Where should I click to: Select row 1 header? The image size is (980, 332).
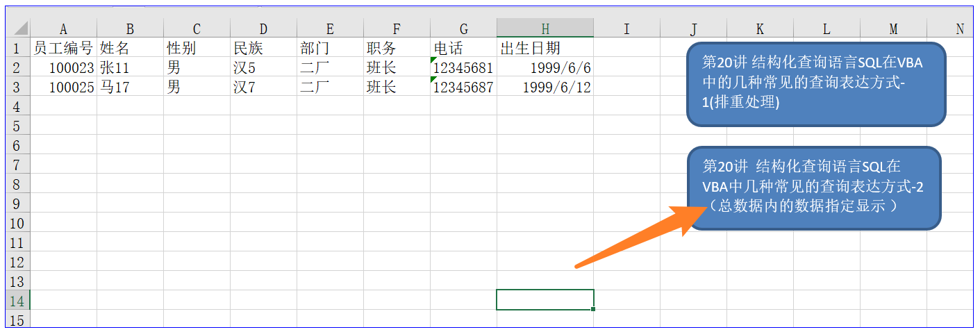click(x=18, y=48)
